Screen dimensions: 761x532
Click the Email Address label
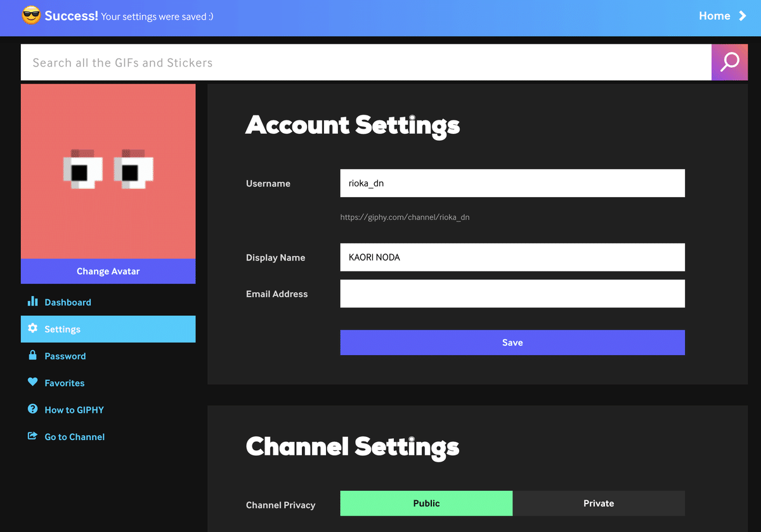point(277,294)
